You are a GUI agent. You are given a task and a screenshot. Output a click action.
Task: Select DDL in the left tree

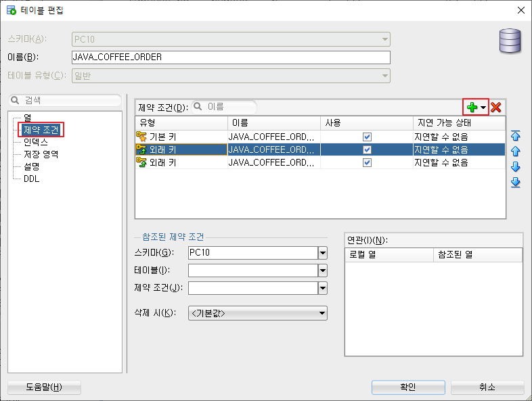click(32, 179)
